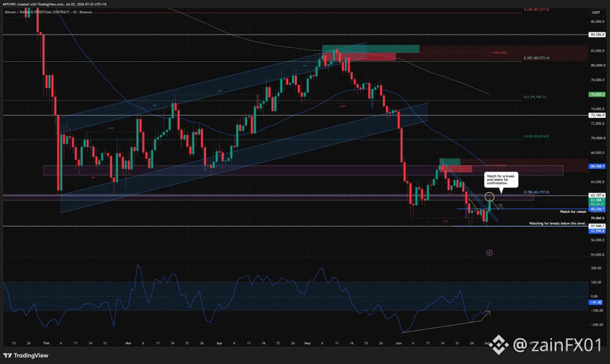Click the 54,000.0 price axis label
This screenshot has height=364, width=610.
click(x=598, y=255)
